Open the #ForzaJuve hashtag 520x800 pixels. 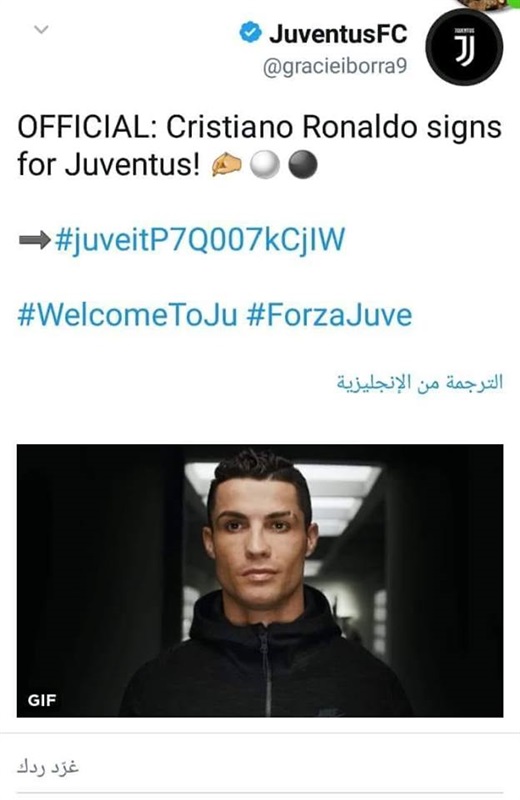[329, 315]
